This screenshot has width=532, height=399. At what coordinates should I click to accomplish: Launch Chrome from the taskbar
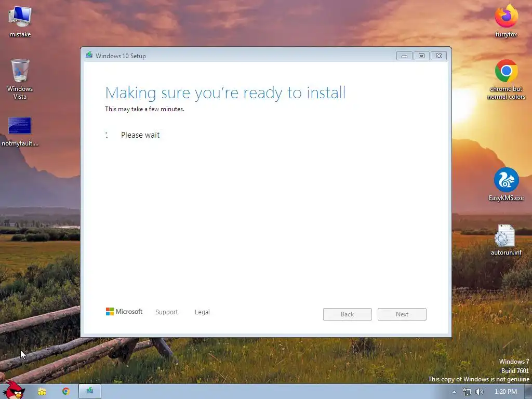pyautogui.click(x=66, y=392)
